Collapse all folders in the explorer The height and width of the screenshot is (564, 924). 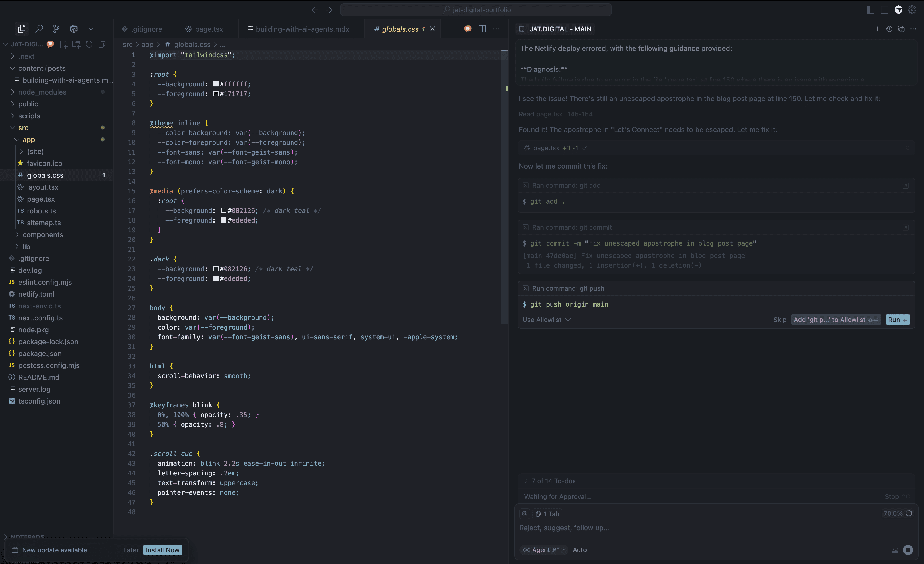tap(102, 44)
